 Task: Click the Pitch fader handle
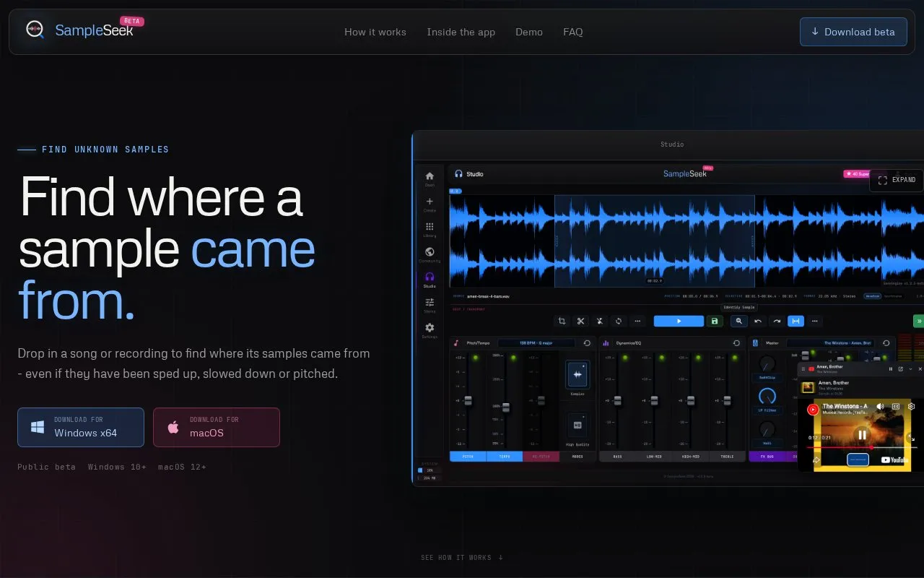(x=468, y=401)
